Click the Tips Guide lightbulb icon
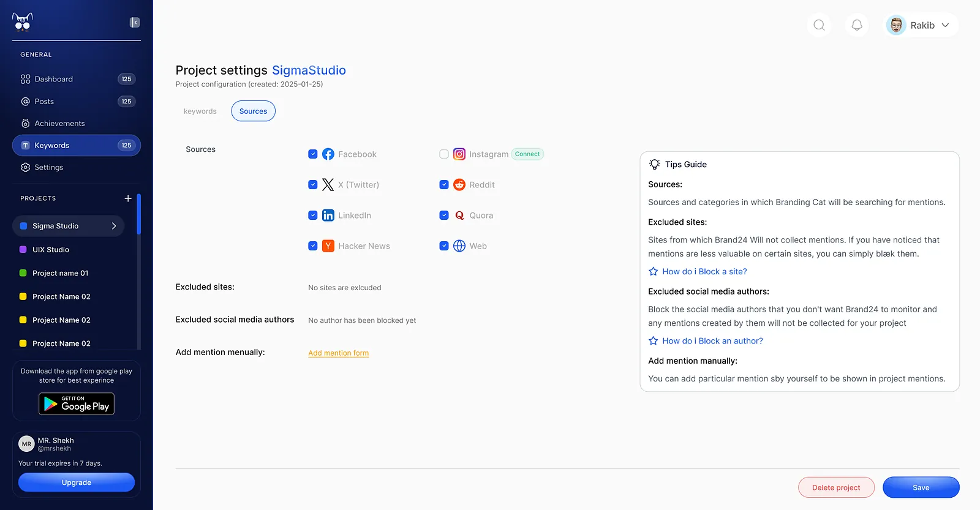 pos(655,164)
